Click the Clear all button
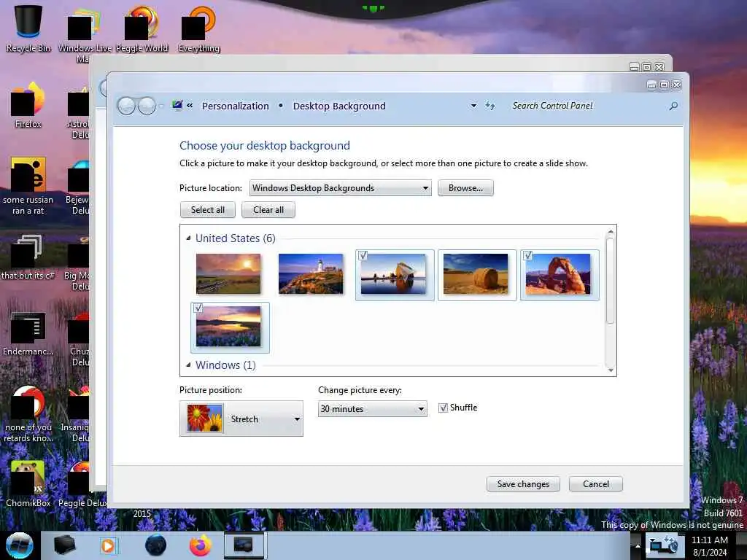This screenshot has width=747, height=560. tap(268, 210)
